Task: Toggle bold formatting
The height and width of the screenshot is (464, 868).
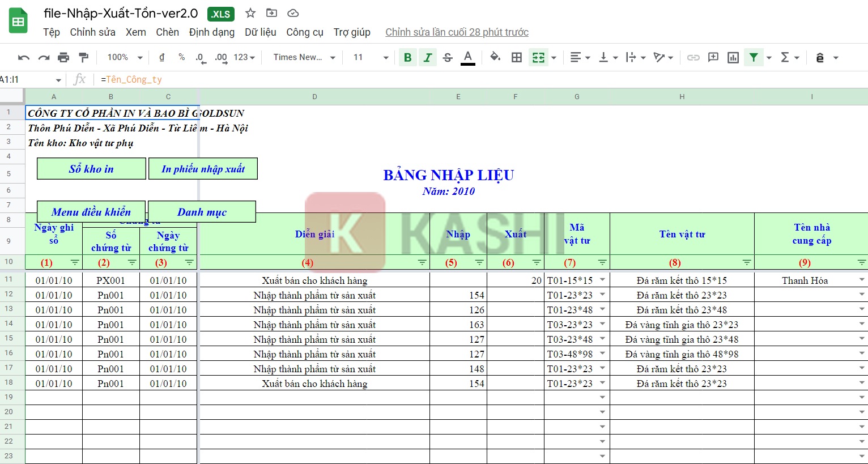Action: [x=407, y=57]
